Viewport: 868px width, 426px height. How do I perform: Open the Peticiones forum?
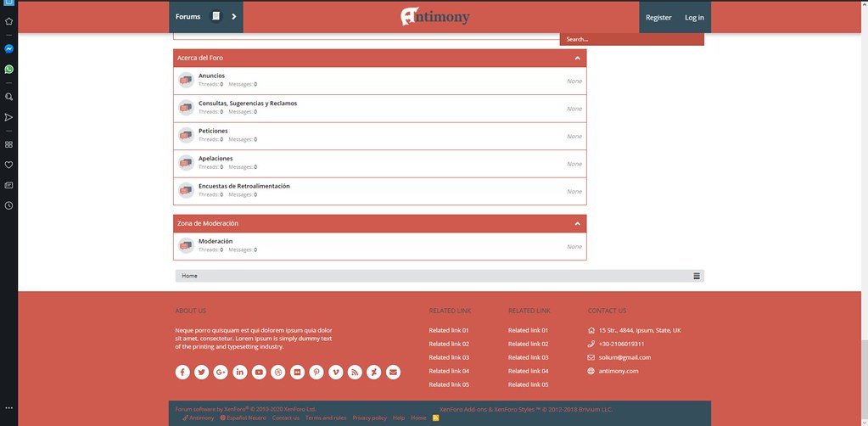point(213,131)
